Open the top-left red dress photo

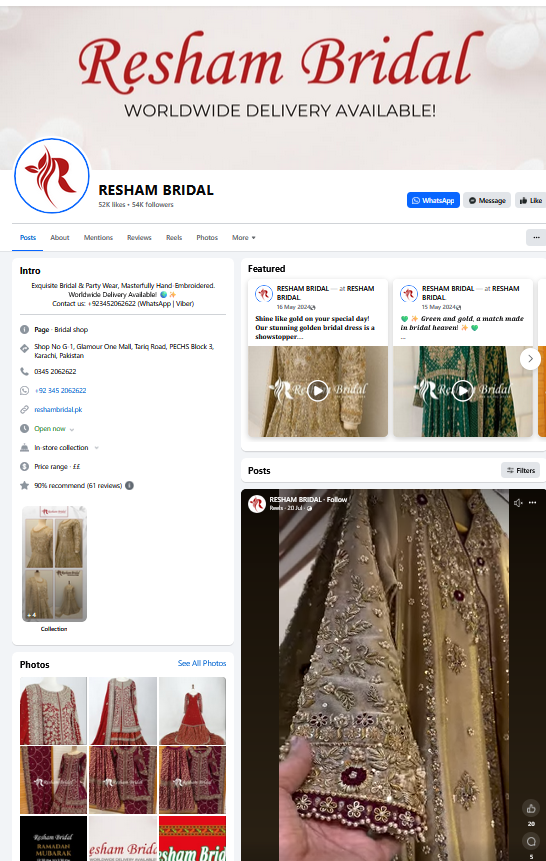pyautogui.click(x=53, y=711)
